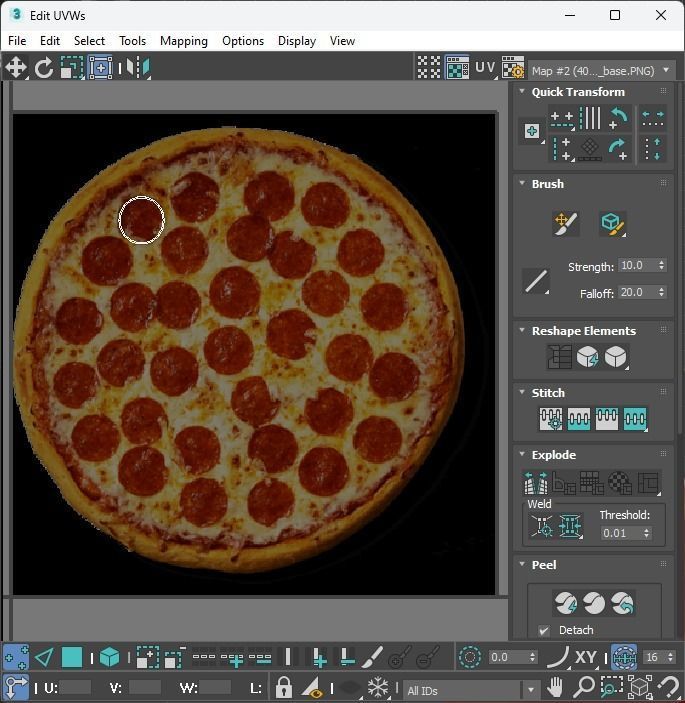Click the Quick Peel icon
This screenshot has height=703, width=685.
click(x=566, y=603)
